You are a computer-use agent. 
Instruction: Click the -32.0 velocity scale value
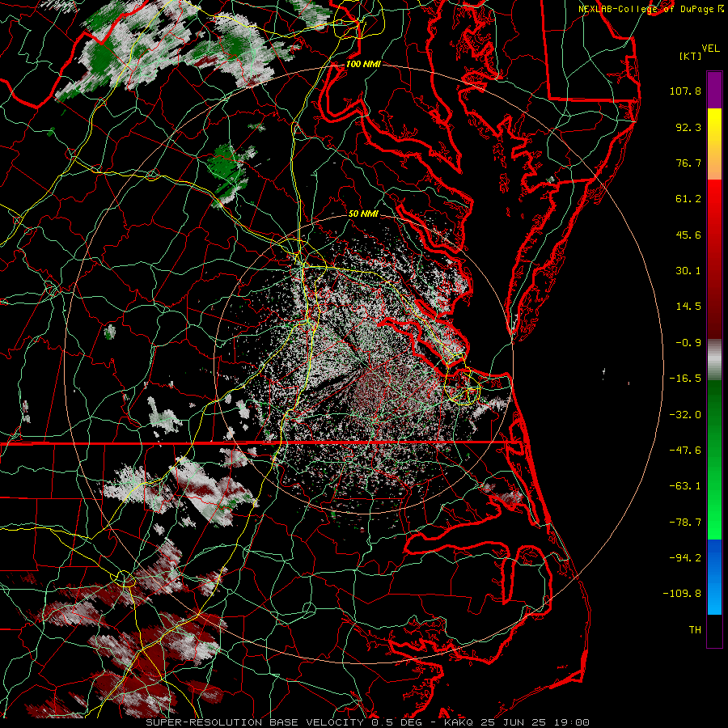[685, 415]
